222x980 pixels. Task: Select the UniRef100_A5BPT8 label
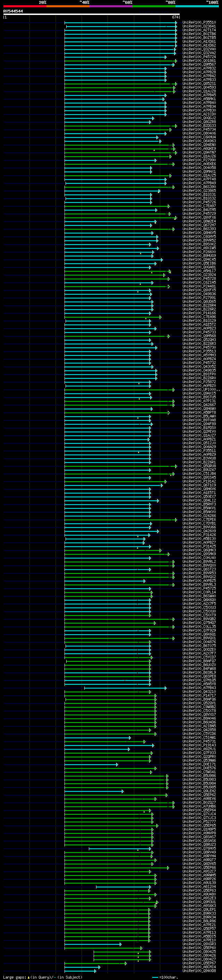(x=199, y=412)
